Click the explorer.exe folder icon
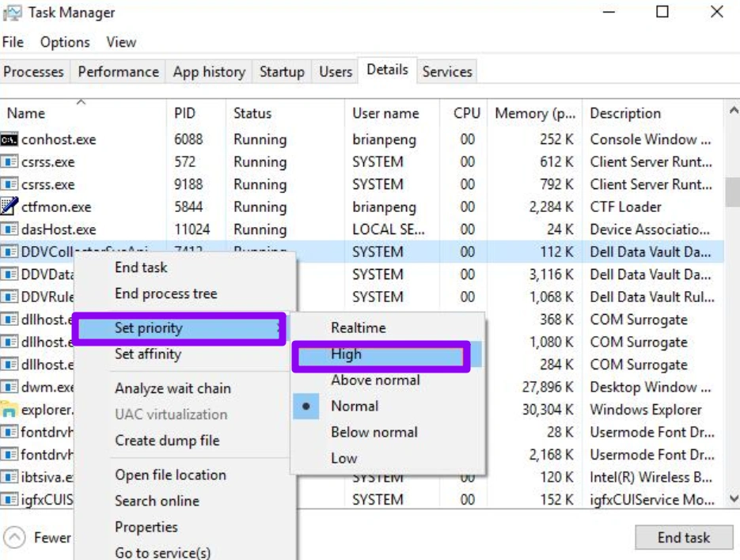Screen dimensions: 740x560 9,411
